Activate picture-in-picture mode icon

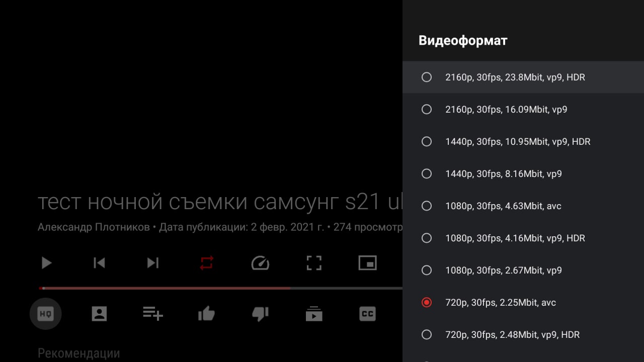pyautogui.click(x=368, y=263)
